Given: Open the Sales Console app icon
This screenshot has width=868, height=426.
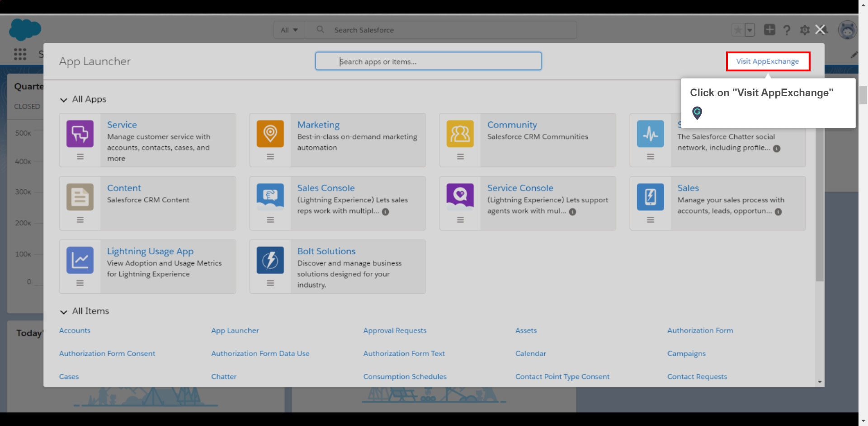Looking at the screenshot, I should 270,197.
